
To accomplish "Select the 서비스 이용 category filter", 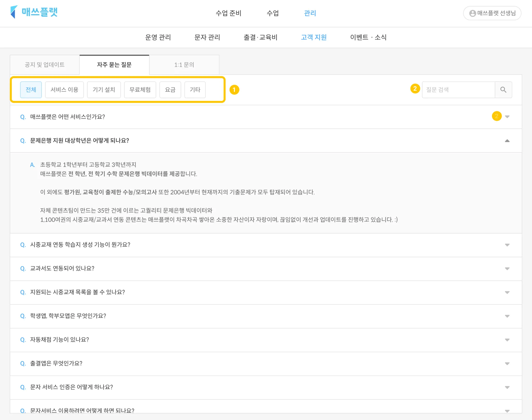I will pos(64,90).
